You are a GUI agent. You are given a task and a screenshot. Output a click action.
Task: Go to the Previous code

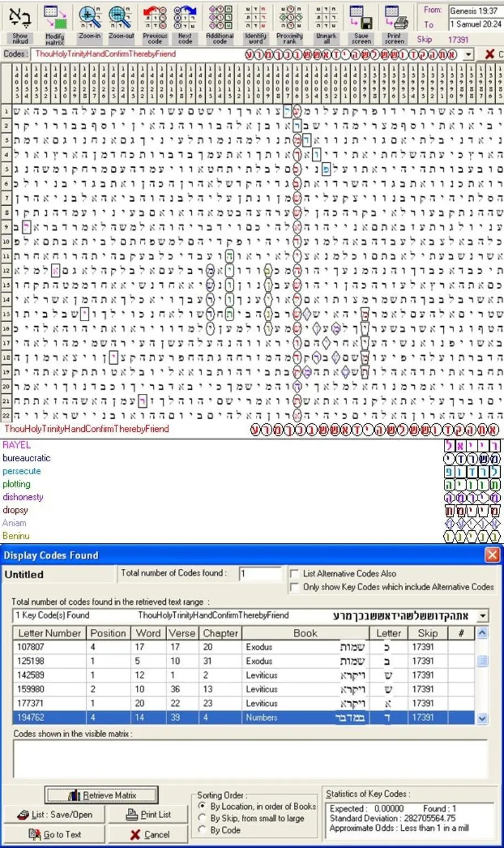pos(155,23)
